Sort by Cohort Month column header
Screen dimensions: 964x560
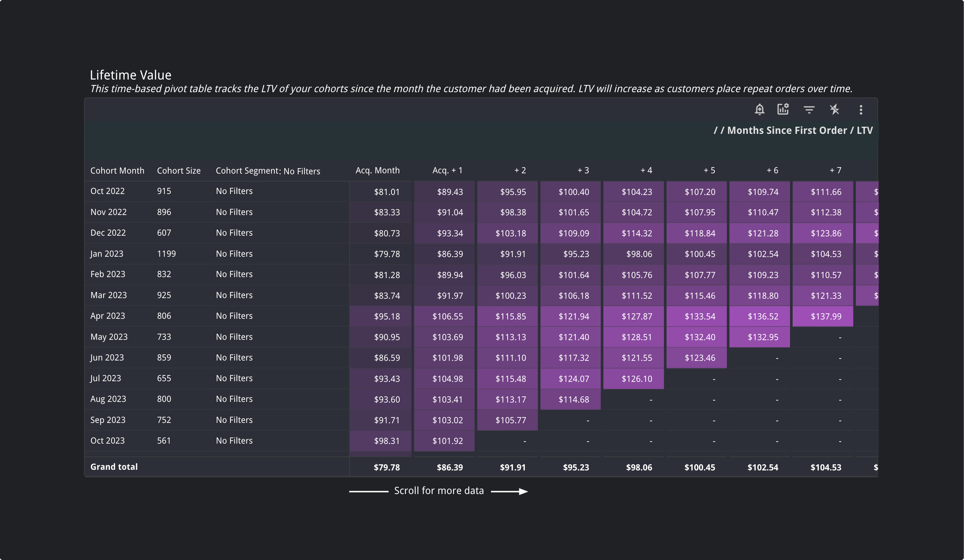(x=117, y=171)
